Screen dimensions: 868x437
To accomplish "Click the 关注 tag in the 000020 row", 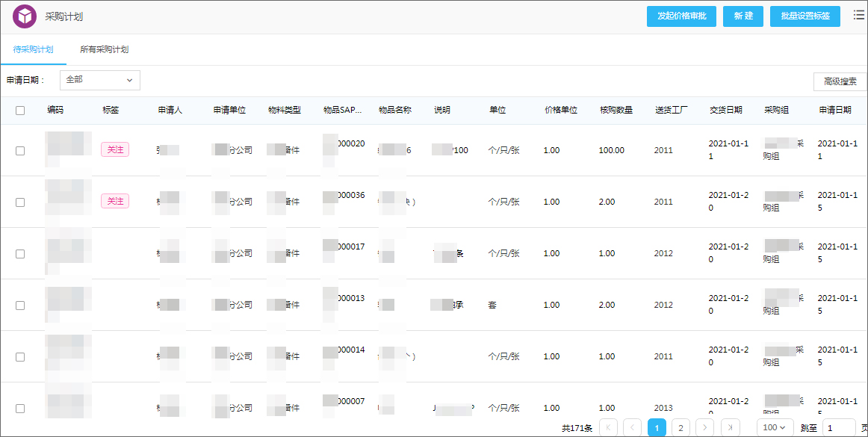I will [x=115, y=149].
